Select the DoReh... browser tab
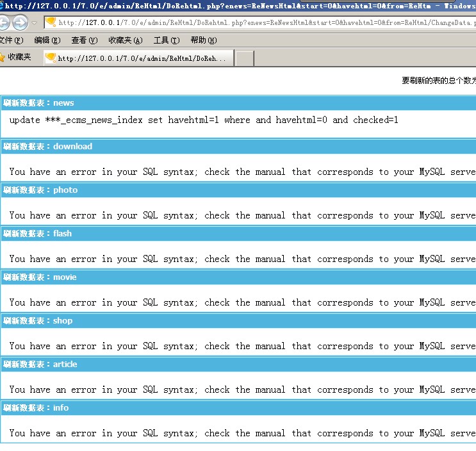This screenshot has height=451, width=476. (x=139, y=58)
